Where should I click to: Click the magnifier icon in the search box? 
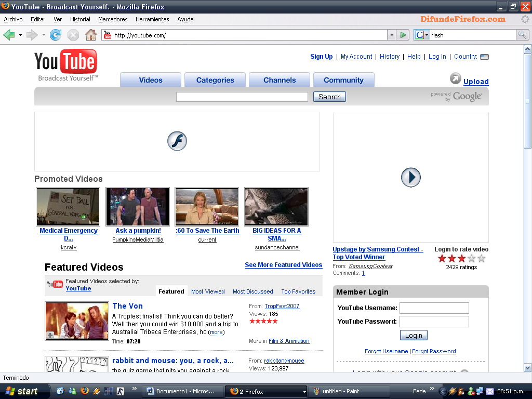click(x=522, y=35)
